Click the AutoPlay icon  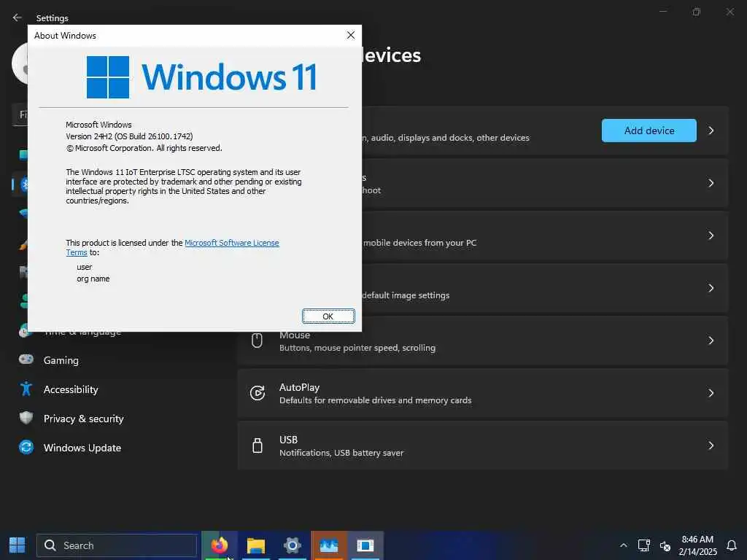coord(258,393)
